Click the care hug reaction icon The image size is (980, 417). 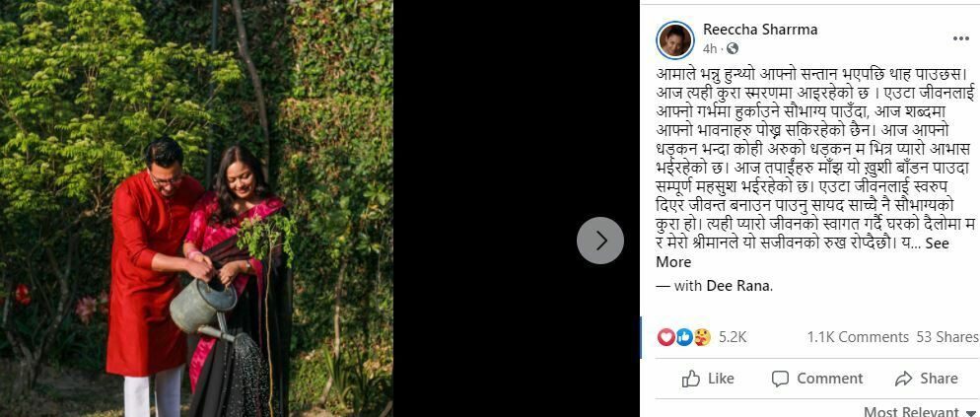click(x=703, y=337)
